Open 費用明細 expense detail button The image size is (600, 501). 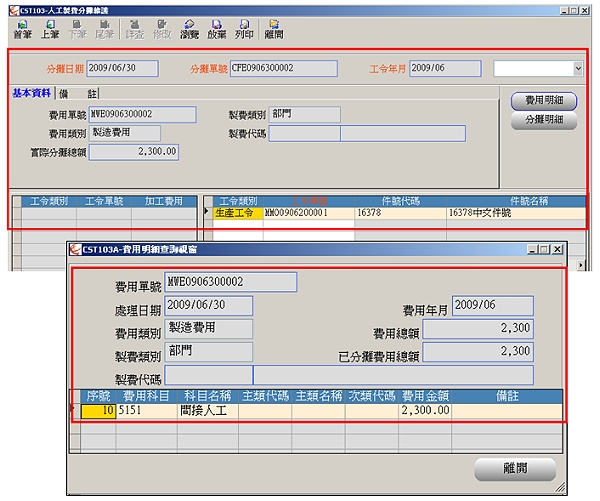click(544, 101)
